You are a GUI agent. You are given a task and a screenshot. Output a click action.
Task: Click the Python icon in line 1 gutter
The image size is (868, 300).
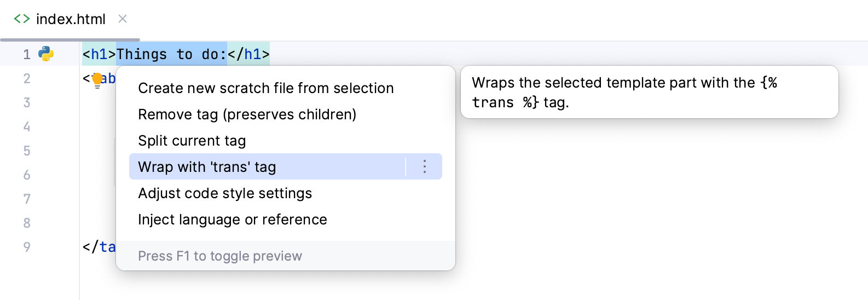(46, 54)
